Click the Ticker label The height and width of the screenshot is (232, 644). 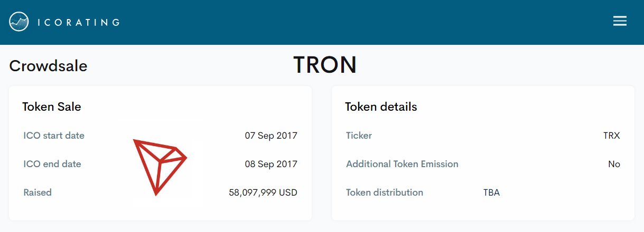click(x=359, y=136)
